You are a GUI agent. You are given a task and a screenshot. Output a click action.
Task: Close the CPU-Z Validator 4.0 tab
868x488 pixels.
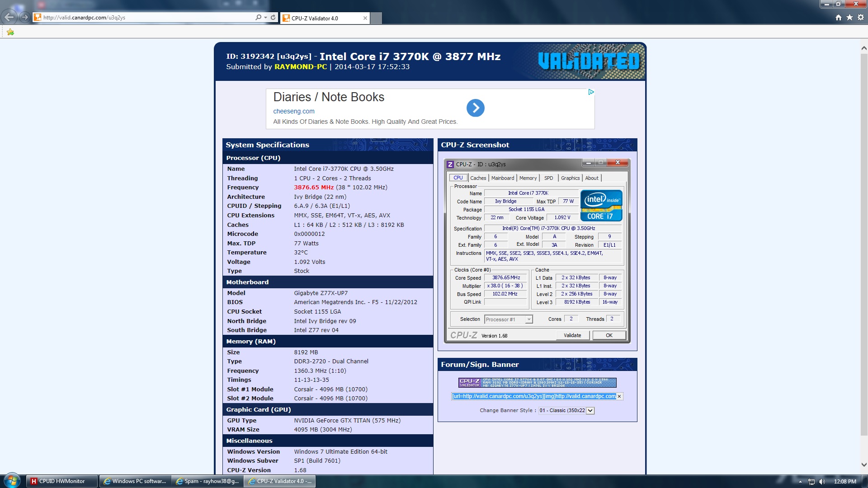pyautogui.click(x=365, y=18)
